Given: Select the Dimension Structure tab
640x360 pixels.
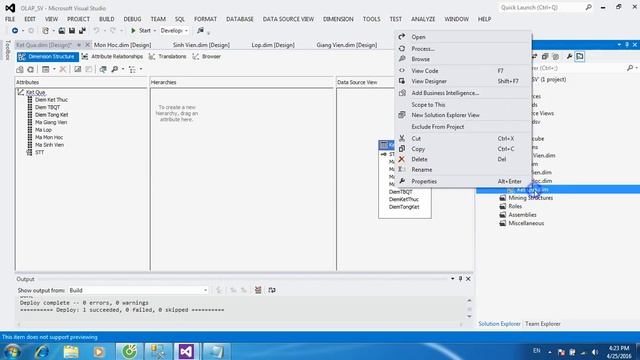Looking at the screenshot, I should point(47,57).
